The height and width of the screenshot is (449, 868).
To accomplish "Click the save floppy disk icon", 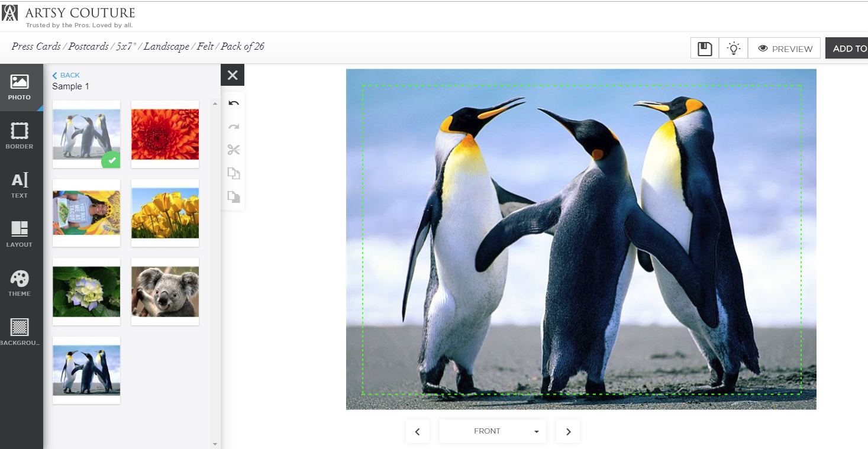I will [x=705, y=49].
